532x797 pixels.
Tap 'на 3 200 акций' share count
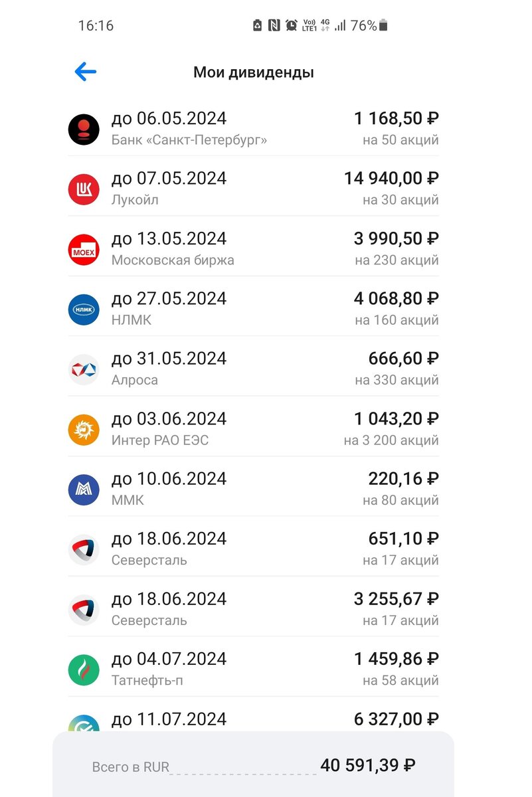tap(391, 440)
